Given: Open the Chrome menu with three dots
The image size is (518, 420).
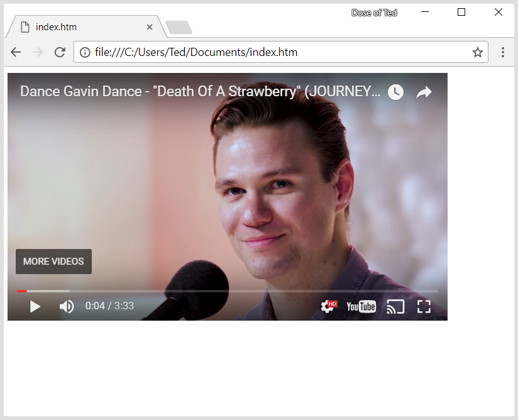Looking at the screenshot, I should (503, 52).
